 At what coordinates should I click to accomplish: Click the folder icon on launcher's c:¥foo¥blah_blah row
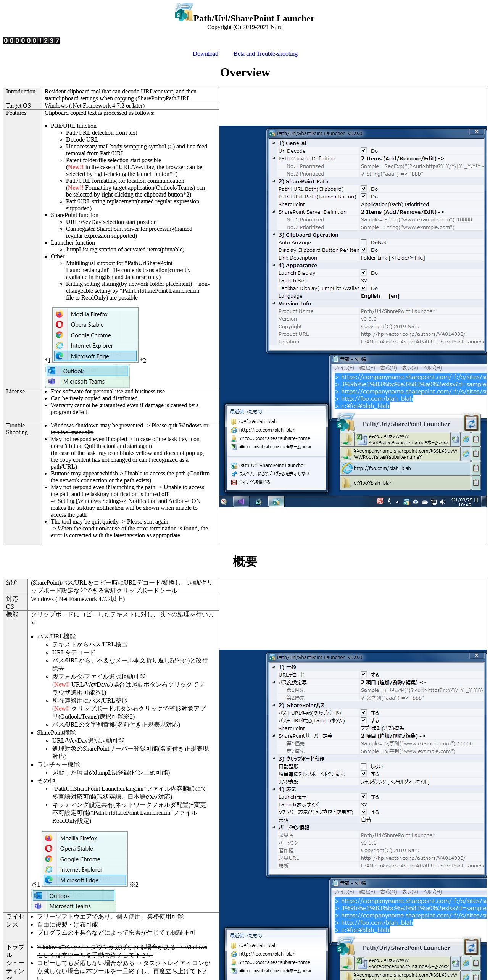(347, 483)
